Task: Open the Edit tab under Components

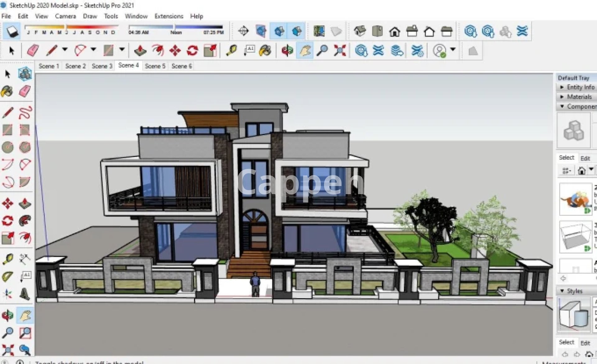Action: coord(585,158)
